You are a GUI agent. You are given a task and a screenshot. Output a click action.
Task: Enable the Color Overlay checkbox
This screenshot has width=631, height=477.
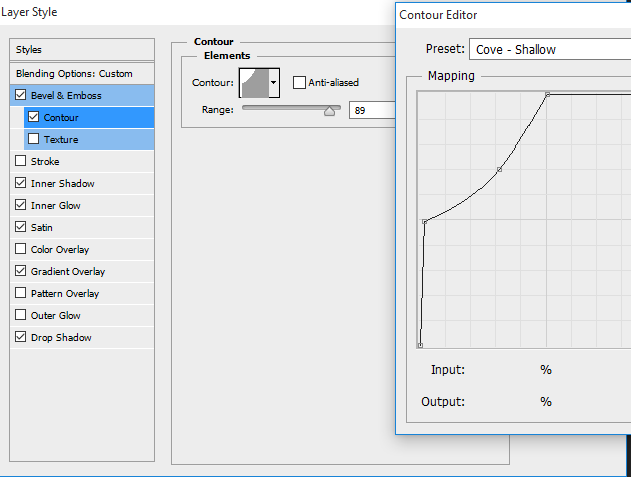pos(21,249)
